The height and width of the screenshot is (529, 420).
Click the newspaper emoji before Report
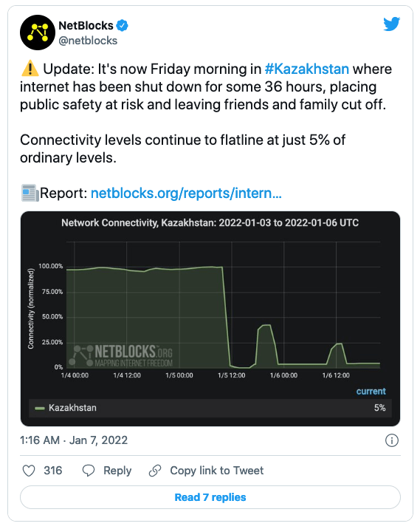30,193
